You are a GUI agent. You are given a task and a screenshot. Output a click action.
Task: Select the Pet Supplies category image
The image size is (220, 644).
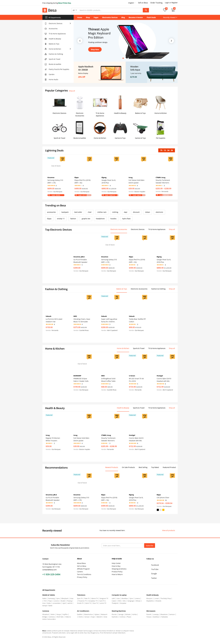point(161,128)
